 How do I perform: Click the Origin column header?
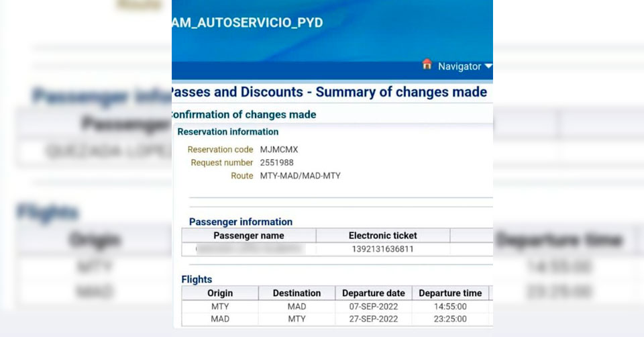point(220,293)
